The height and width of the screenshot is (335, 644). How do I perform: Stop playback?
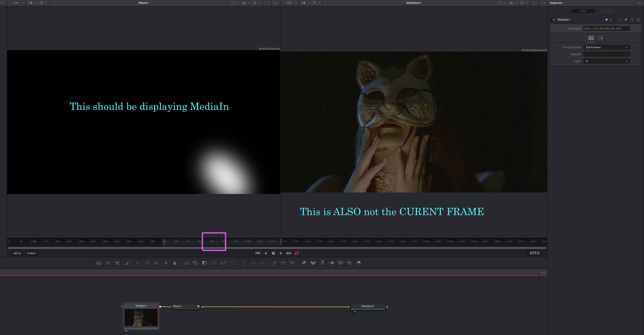(273, 253)
